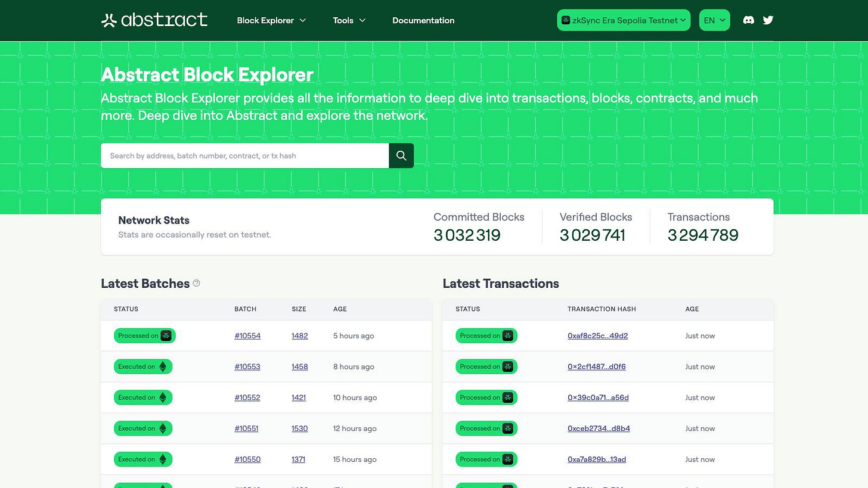The image size is (868, 488).
Task: Click the help icon beside Latest Batches
Action: pos(197,283)
